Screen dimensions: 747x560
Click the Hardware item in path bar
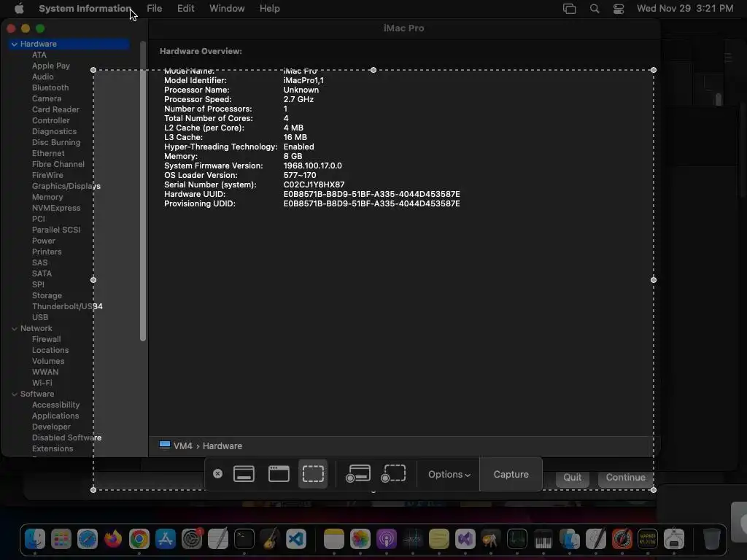coord(222,446)
